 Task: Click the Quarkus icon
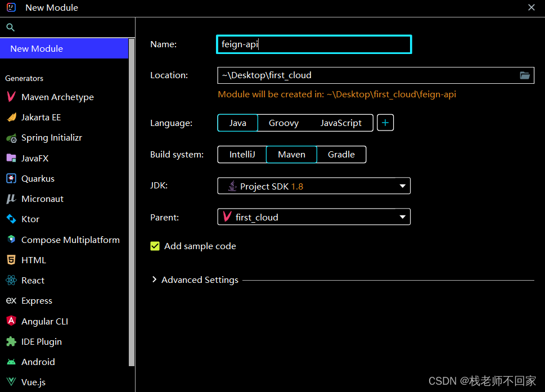(11, 178)
